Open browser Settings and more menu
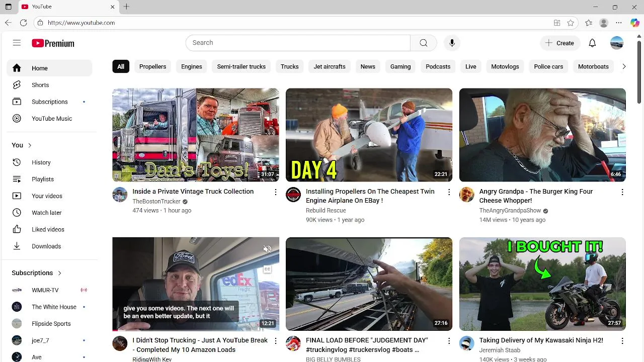Image resolution: width=644 pixels, height=362 pixels. [619, 23]
